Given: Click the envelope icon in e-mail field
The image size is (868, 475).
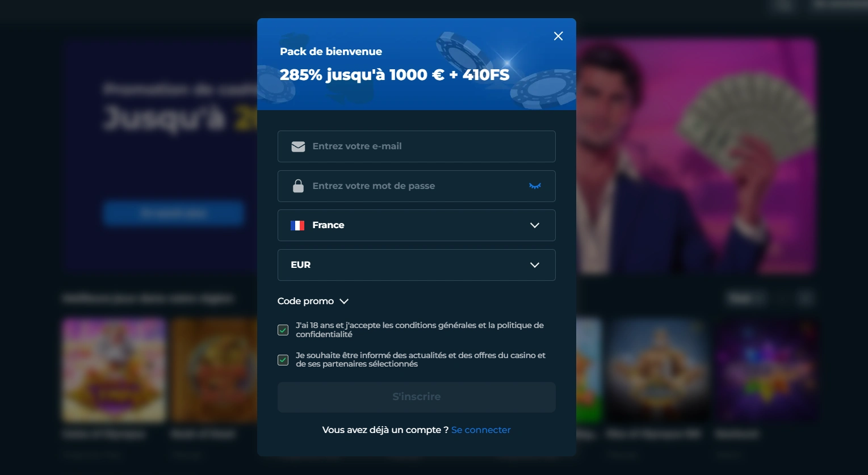Looking at the screenshot, I should click(298, 146).
